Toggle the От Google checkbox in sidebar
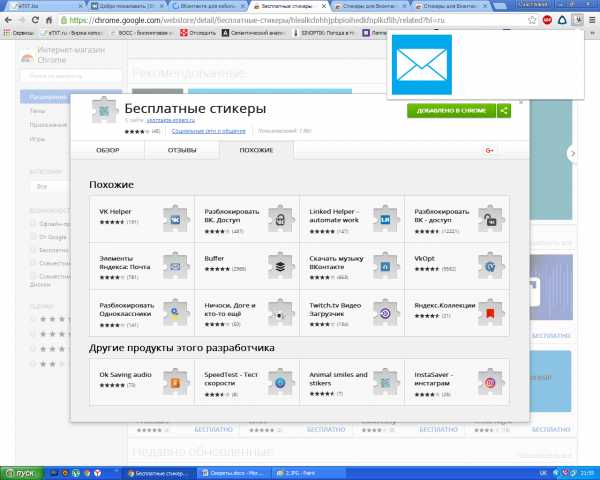This screenshot has width=600, height=480. click(33, 237)
